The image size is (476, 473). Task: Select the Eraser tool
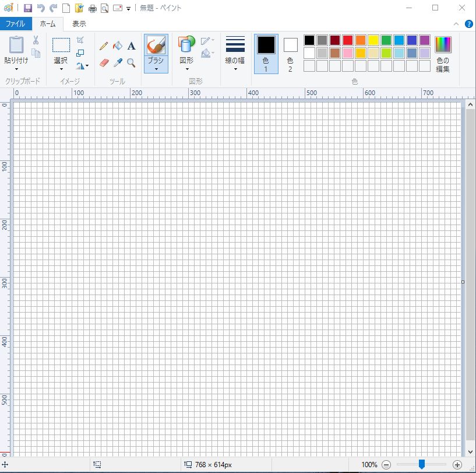coord(104,63)
